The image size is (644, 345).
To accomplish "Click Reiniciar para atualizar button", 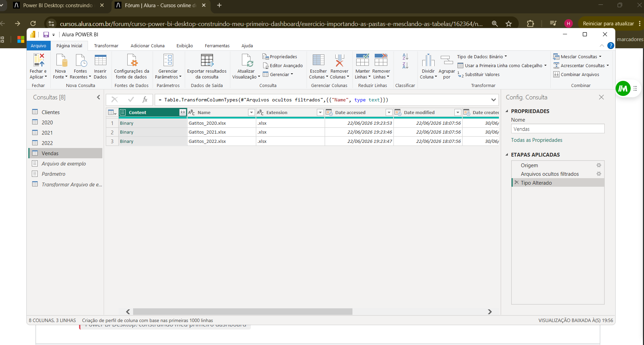I will [608, 24].
